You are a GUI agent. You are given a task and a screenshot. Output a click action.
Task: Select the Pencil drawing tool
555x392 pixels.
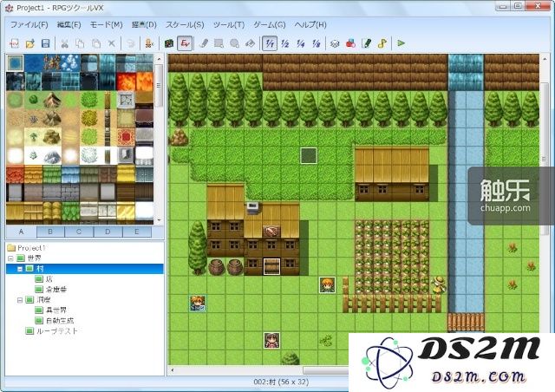pyautogui.click(x=203, y=43)
